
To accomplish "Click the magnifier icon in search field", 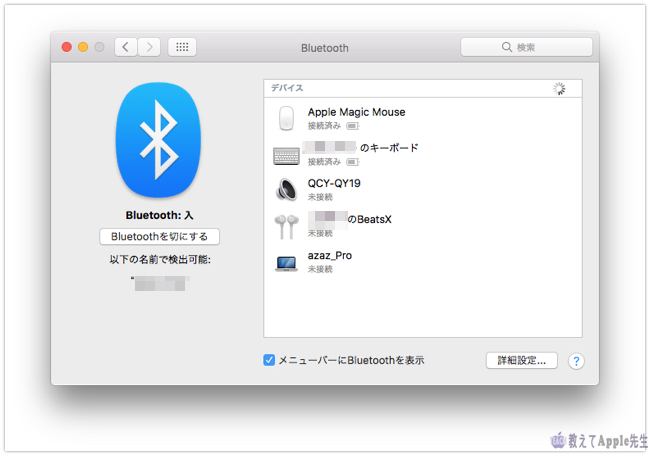I will pyautogui.click(x=507, y=47).
